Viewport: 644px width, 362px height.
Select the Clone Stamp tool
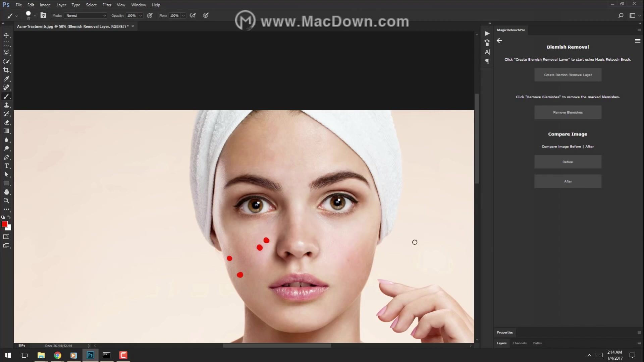click(6, 105)
